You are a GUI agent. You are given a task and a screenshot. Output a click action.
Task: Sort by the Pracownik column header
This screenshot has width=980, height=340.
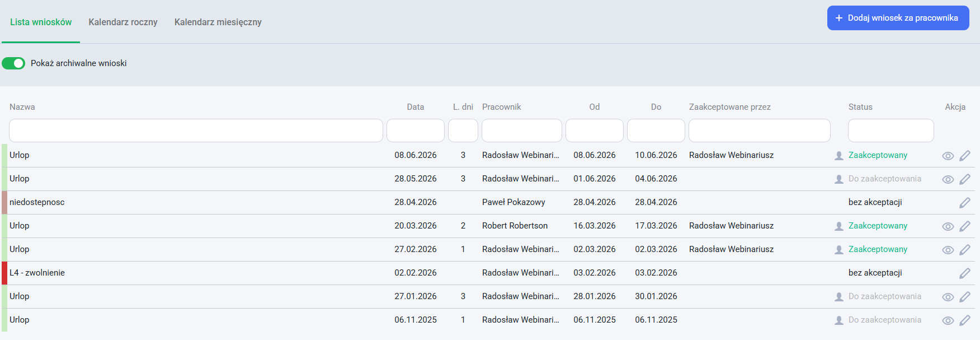502,107
